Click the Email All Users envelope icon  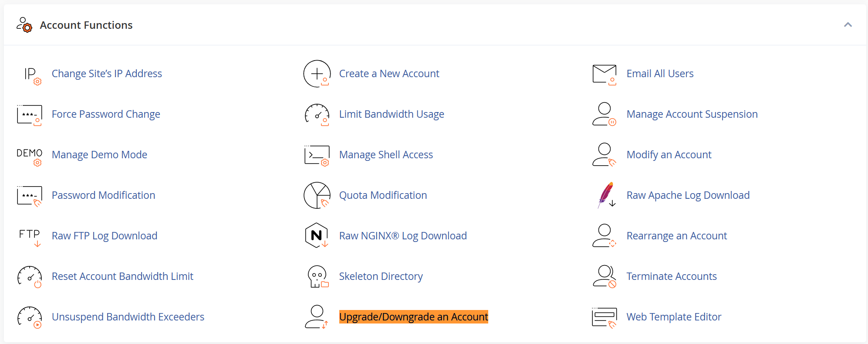pos(604,74)
